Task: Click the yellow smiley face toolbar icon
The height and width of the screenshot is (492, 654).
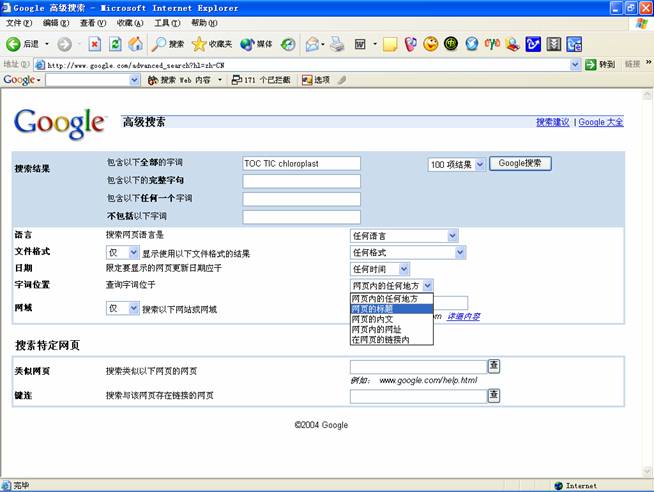Action: click(x=430, y=44)
